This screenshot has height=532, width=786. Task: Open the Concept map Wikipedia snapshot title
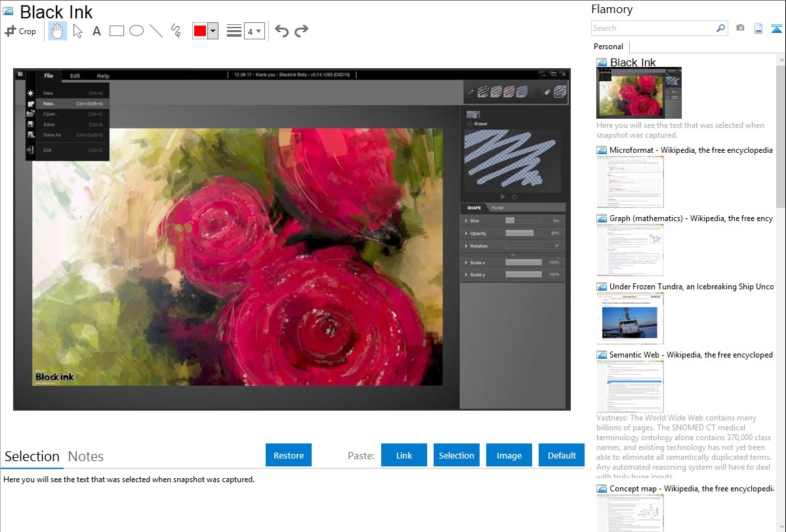pos(691,489)
